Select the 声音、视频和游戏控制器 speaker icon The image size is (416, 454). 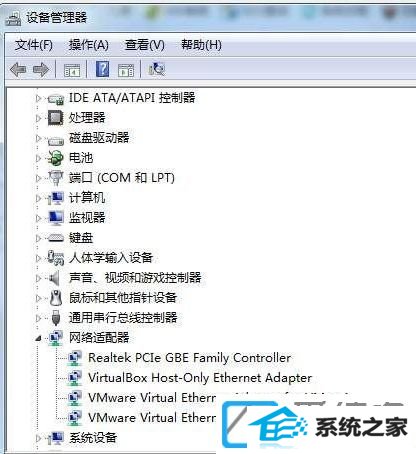[55, 278]
